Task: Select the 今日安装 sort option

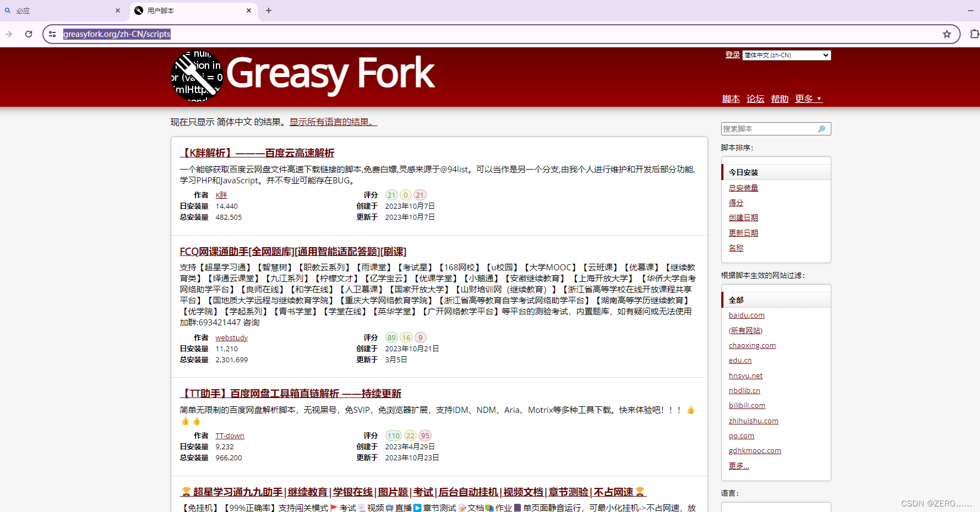Action: tap(776, 172)
